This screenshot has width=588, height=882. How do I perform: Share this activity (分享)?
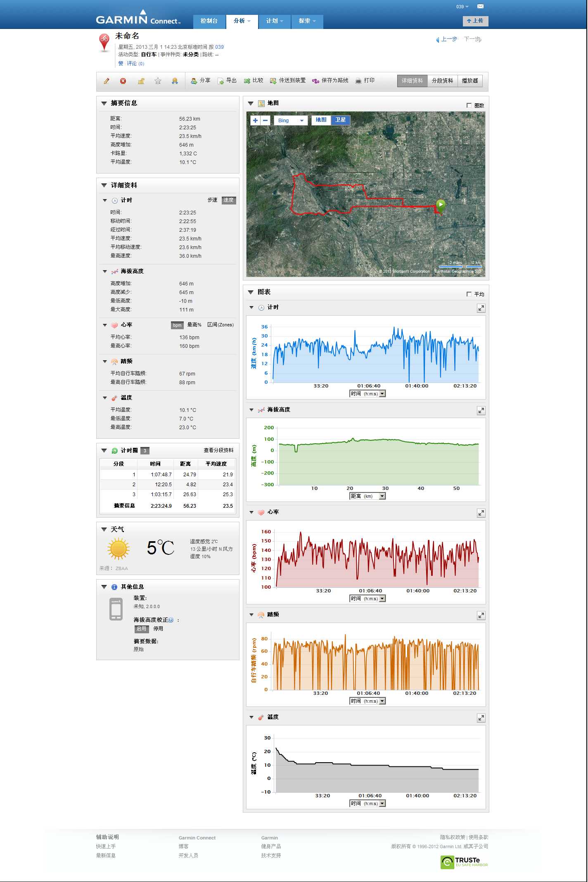point(201,81)
